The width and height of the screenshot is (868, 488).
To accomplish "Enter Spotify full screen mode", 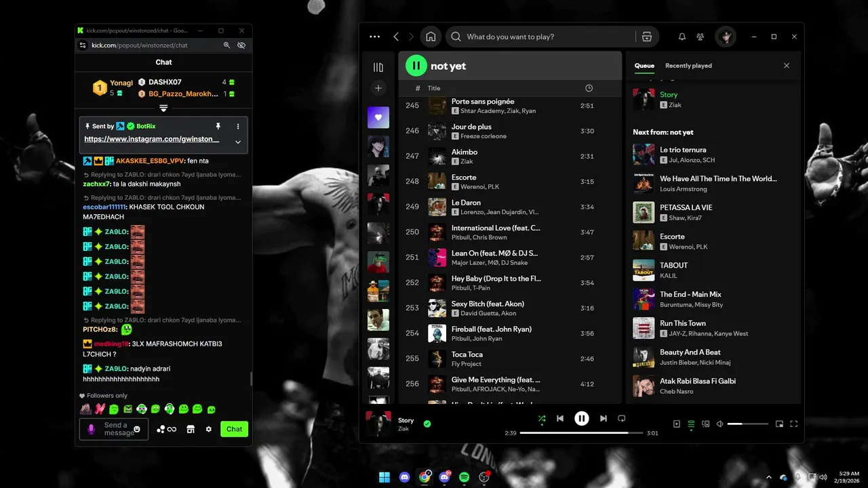I will coord(794,424).
